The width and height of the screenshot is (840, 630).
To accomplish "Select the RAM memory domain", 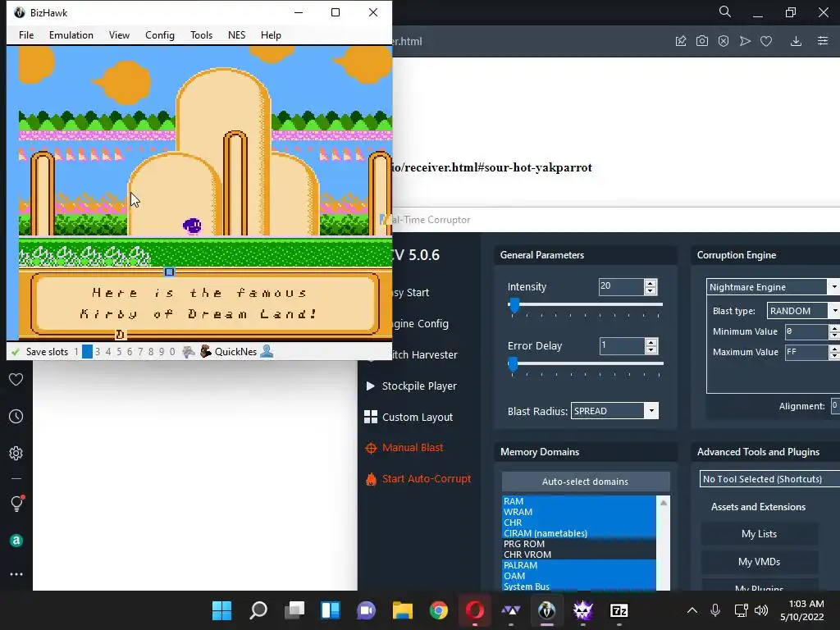I will click(578, 501).
